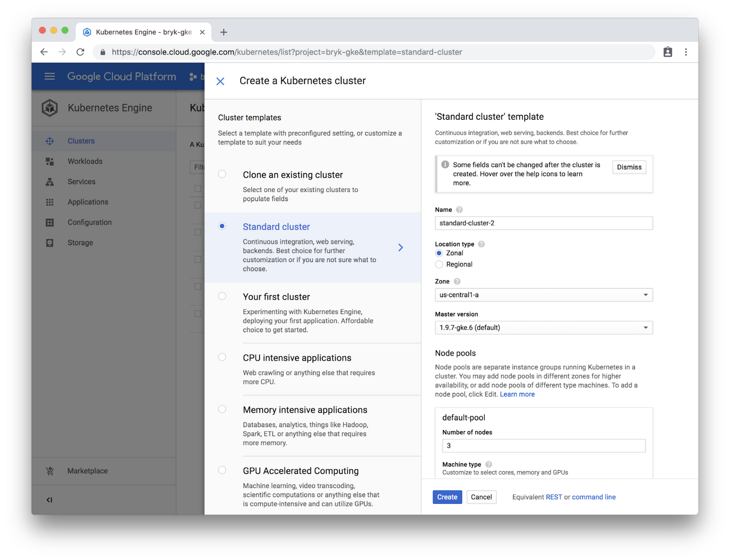This screenshot has height=560, width=730.
Task: Click the Marketplace sidebar icon
Action: [51, 471]
